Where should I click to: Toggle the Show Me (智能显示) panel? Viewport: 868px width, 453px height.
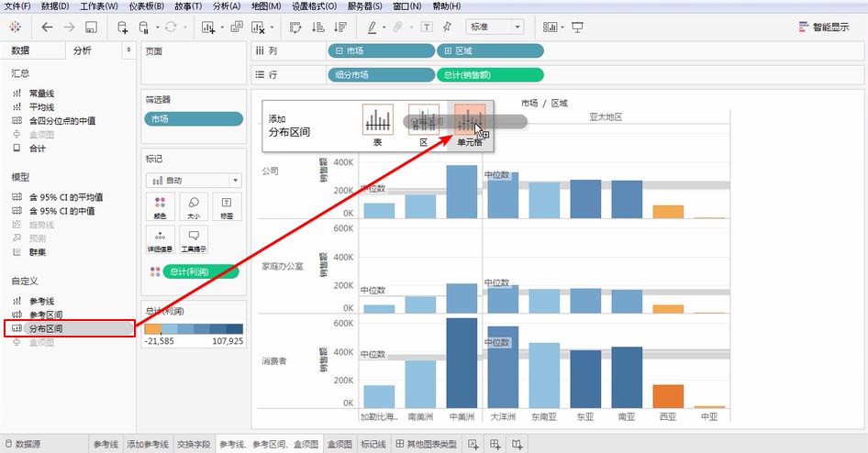(x=823, y=28)
